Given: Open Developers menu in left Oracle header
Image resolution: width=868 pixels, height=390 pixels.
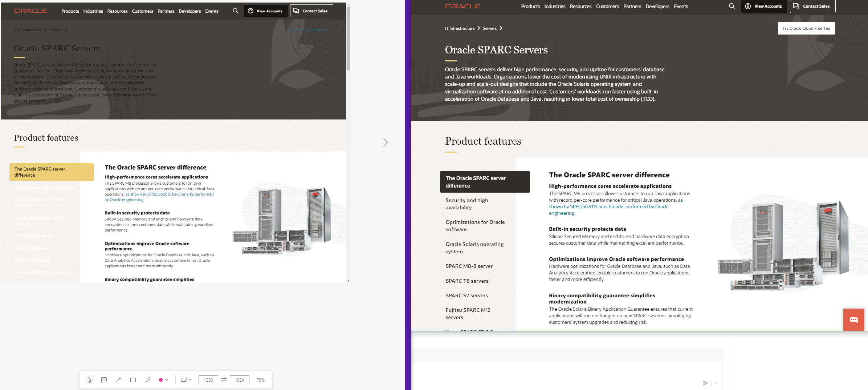Looking at the screenshot, I should click(190, 11).
